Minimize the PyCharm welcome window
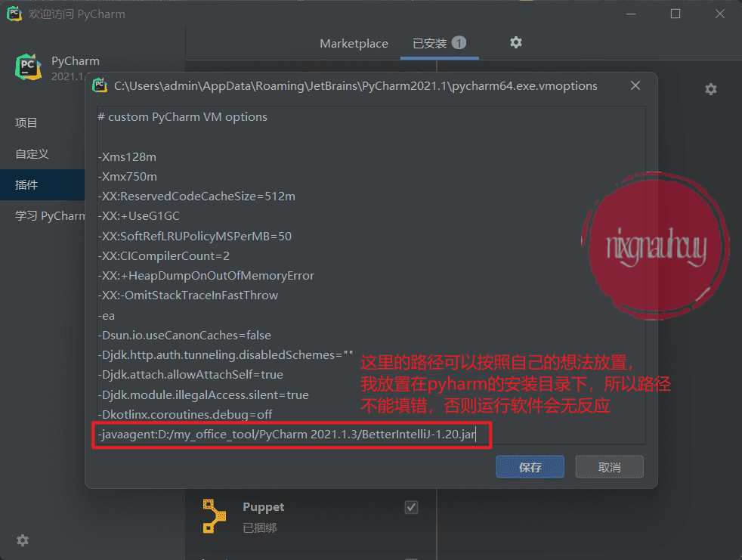This screenshot has width=742, height=560. (631, 14)
